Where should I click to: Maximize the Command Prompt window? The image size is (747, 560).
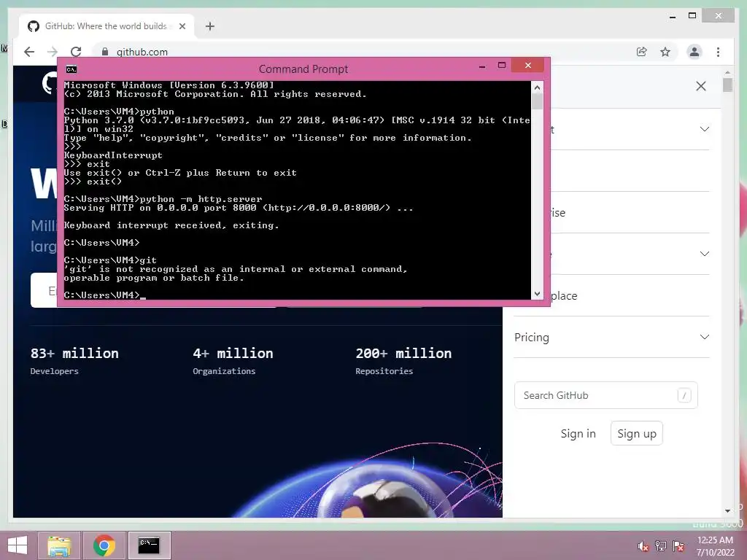click(x=502, y=65)
